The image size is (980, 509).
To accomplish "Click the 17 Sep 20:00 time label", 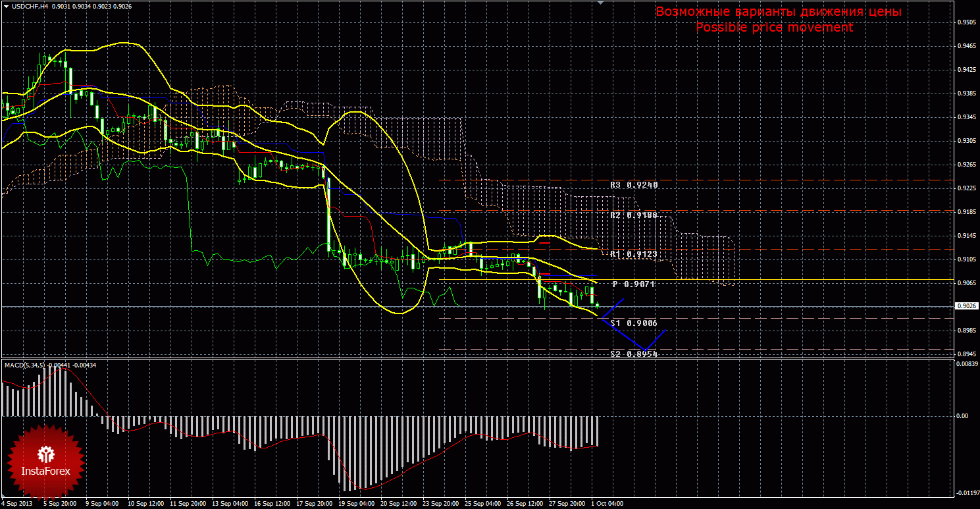I will pos(315,504).
